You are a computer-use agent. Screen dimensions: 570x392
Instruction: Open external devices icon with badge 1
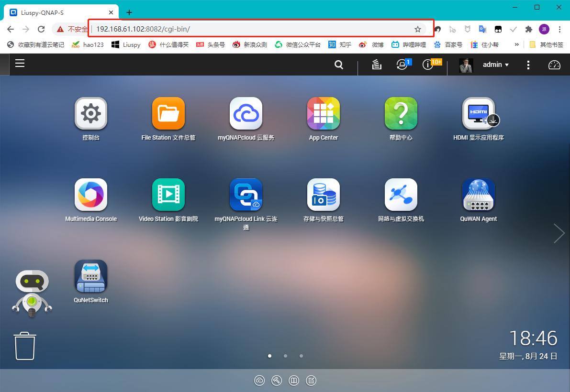point(403,64)
